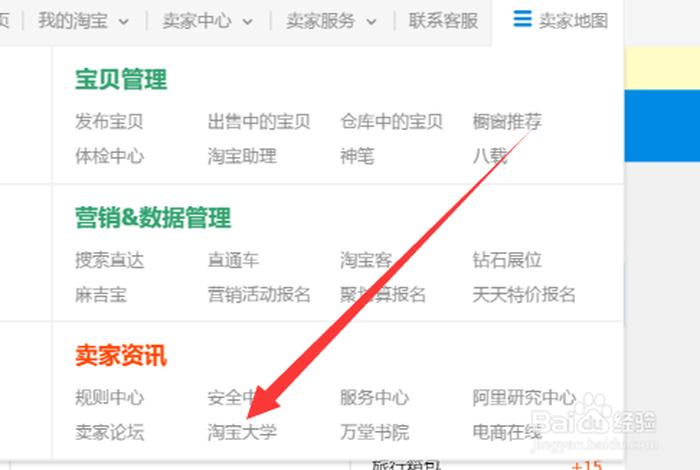Click the 宝贝管理 section heading
Viewport: 700px width, 470px height.
[x=121, y=79]
